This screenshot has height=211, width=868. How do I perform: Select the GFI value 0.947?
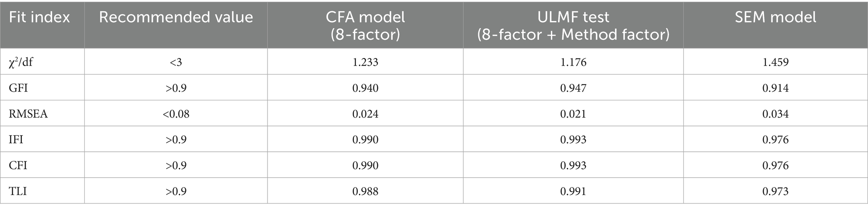pyautogui.click(x=573, y=88)
